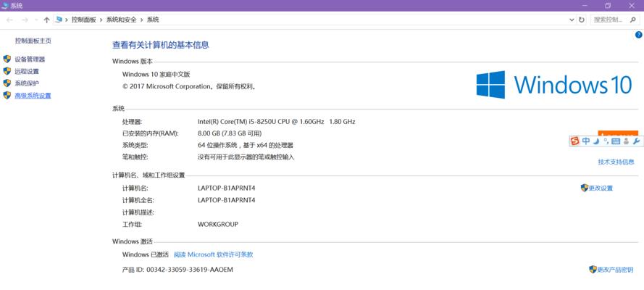Open the address bar history dropdown

pyautogui.click(x=572, y=20)
